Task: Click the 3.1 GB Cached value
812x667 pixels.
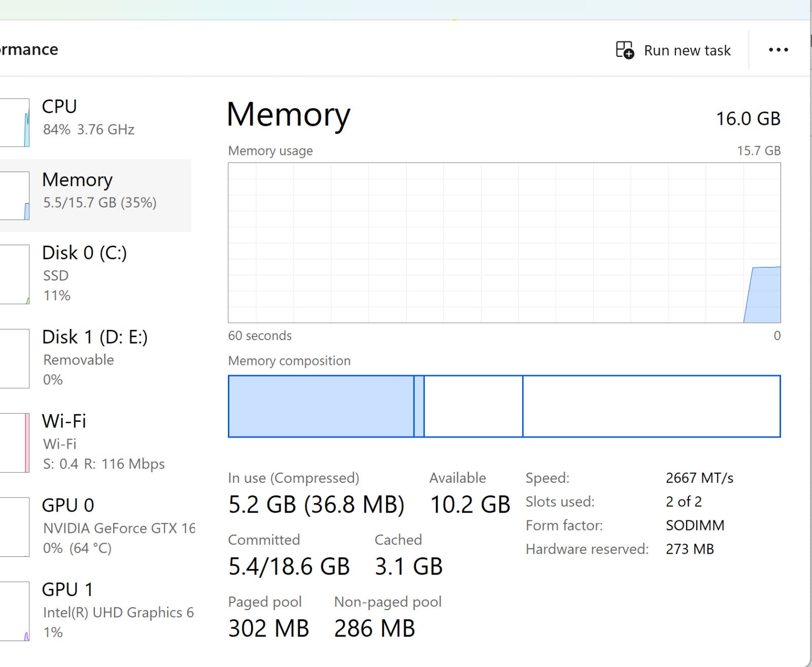Action: (409, 566)
